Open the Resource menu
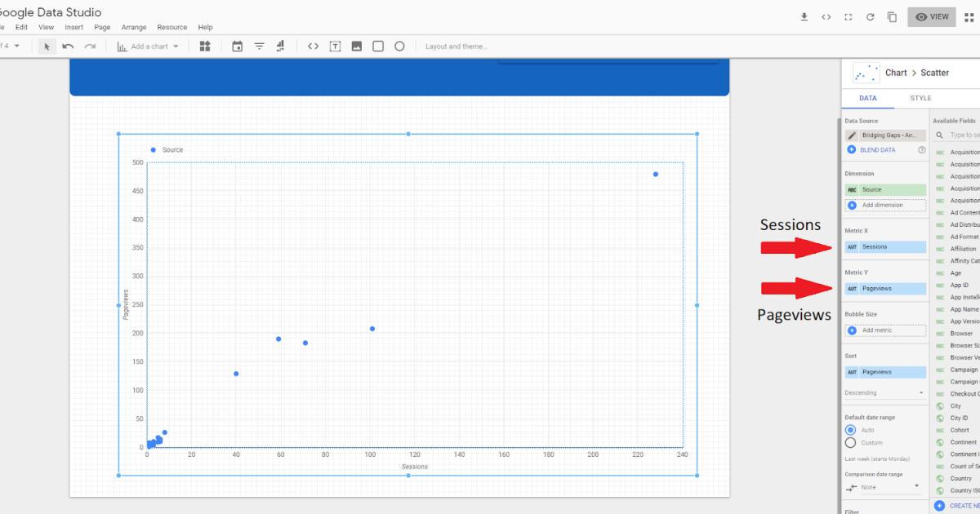The height and width of the screenshot is (514, 980). 171,27
